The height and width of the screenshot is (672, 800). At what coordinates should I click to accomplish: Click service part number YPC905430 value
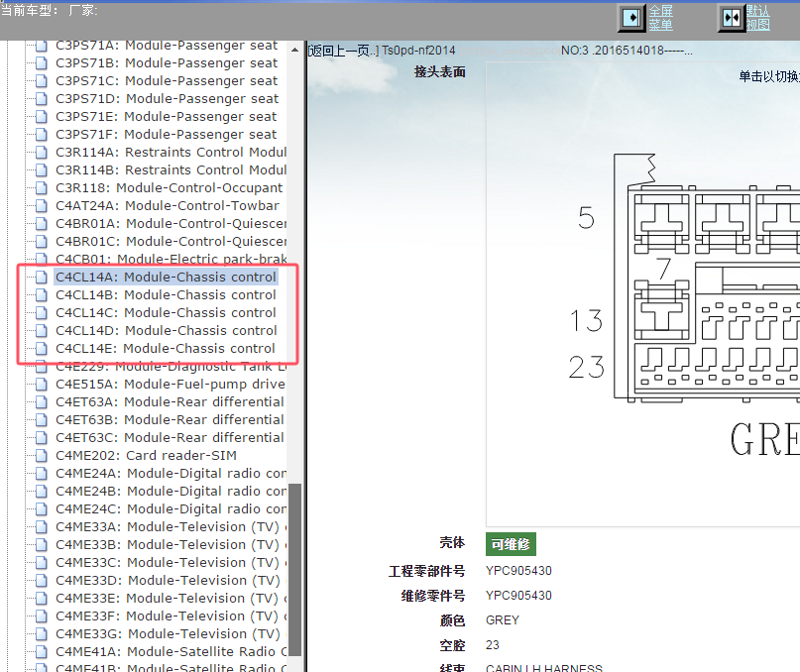click(x=518, y=596)
